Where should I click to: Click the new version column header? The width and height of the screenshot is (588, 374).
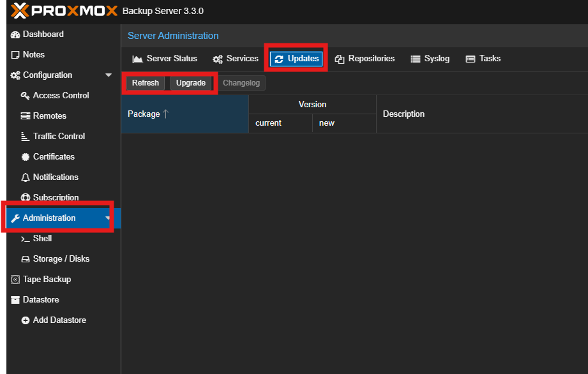(x=344, y=123)
